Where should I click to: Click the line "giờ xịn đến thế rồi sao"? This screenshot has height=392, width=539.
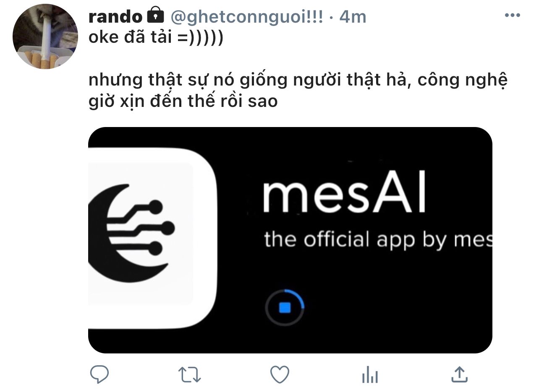(x=183, y=102)
